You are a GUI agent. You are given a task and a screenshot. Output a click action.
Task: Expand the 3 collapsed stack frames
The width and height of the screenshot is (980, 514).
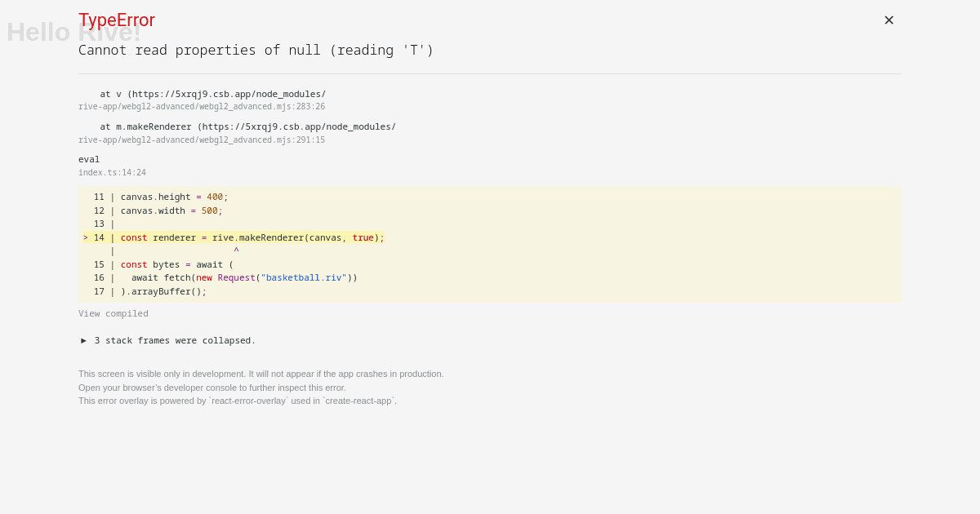(167, 341)
